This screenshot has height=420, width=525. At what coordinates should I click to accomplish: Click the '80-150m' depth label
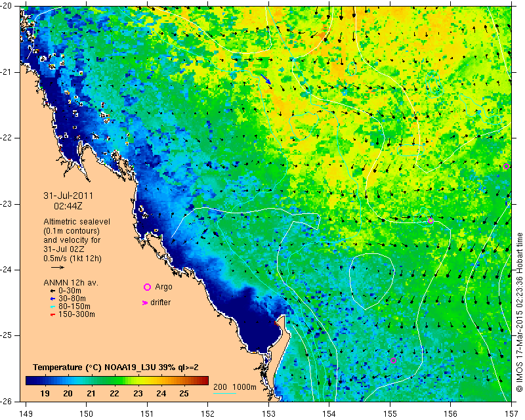[x=74, y=306]
